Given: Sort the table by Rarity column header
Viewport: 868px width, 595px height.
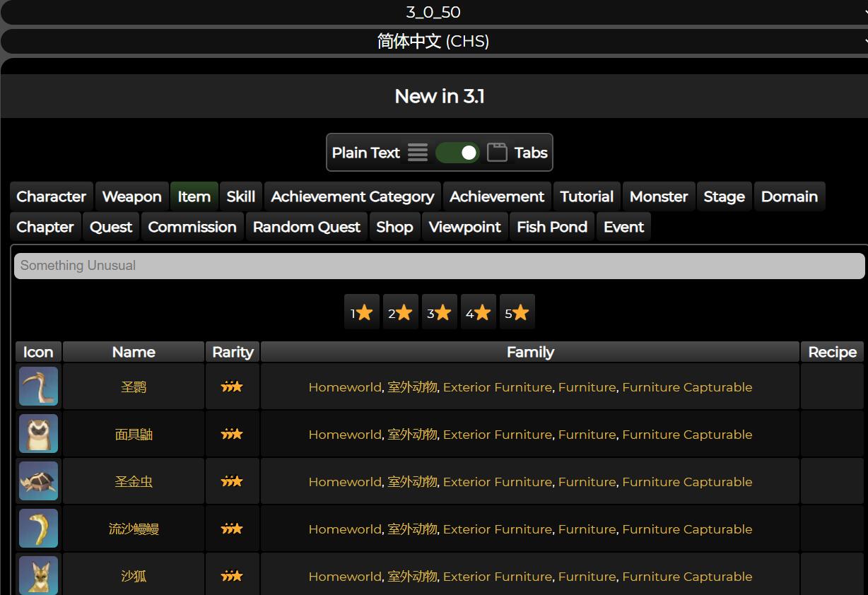Looking at the screenshot, I should click(233, 352).
